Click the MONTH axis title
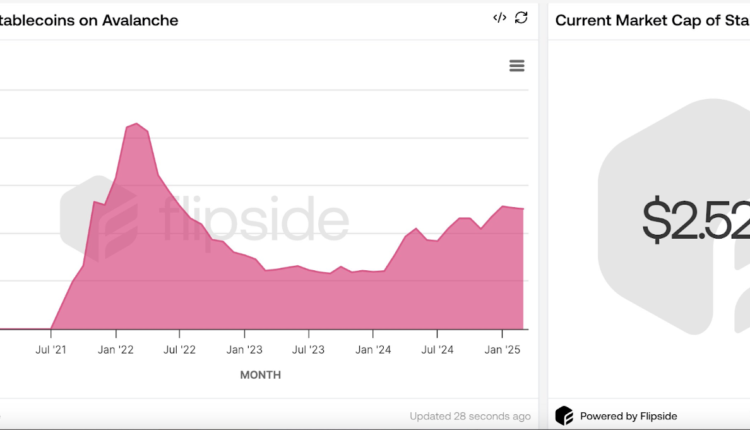750x430 pixels. coord(260,375)
